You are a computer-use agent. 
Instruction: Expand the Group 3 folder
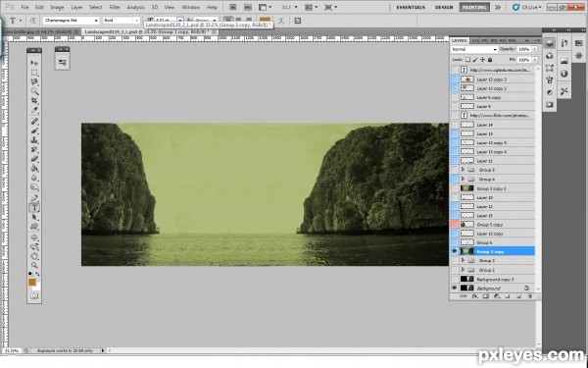click(x=463, y=260)
